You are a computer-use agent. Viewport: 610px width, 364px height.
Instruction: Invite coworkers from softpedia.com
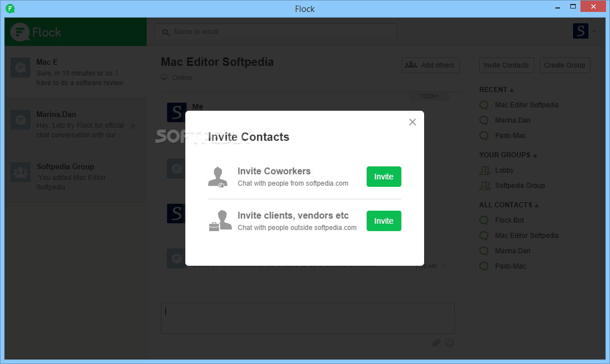pyautogui.click(x=384, y=177)
